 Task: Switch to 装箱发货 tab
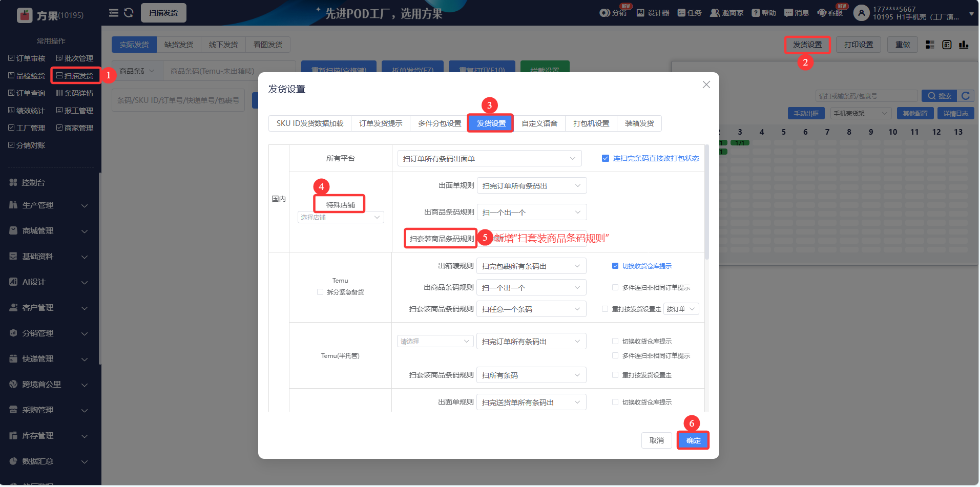point(639,123)
